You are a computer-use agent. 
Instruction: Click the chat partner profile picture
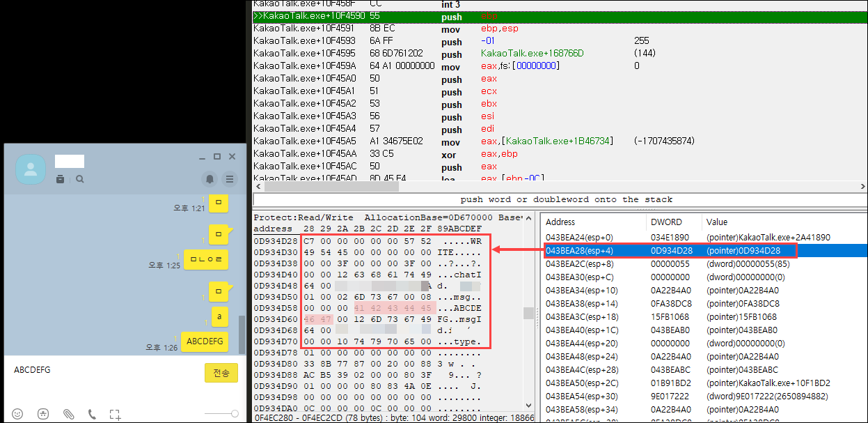(x=31, y=169)
